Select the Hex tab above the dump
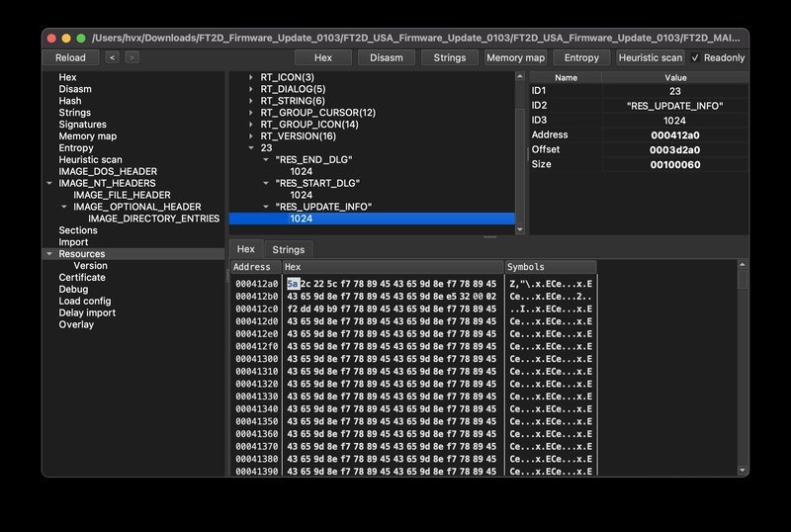Screen dimensions: 791x532 tap(246, 250)
